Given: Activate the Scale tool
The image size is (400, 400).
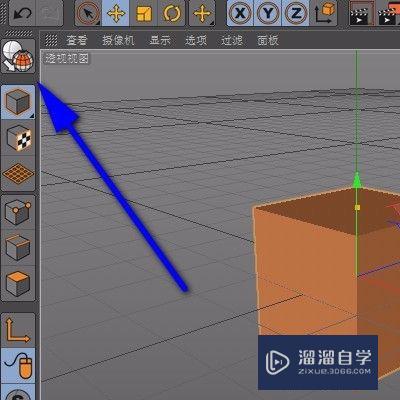Looking at the screenshot, I should [143, 13].
